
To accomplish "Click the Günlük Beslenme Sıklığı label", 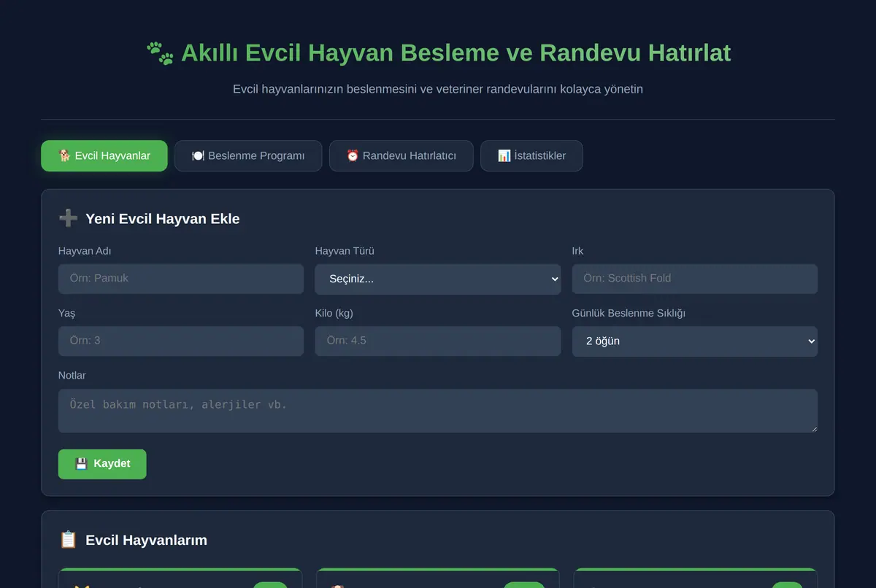I will tap(629, 313).
